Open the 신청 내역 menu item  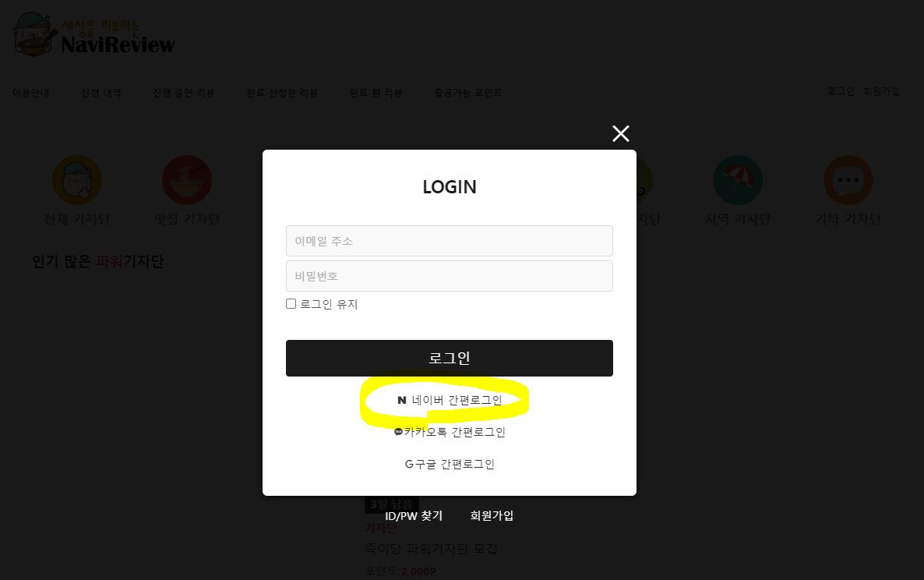[101, 93]
